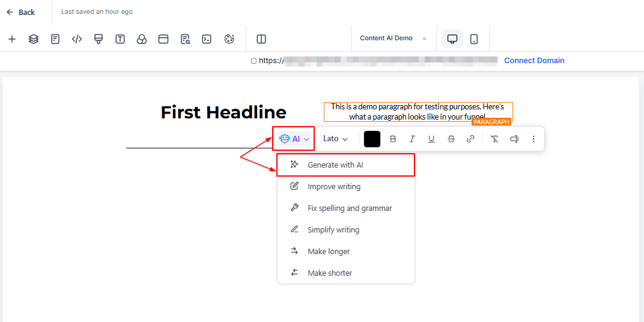Open the Content AI Demo dropdown

click(x=393, y=38)
